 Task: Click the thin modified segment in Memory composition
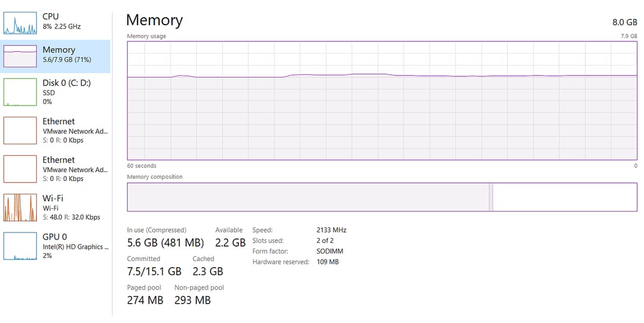click(x=491, y=197)
